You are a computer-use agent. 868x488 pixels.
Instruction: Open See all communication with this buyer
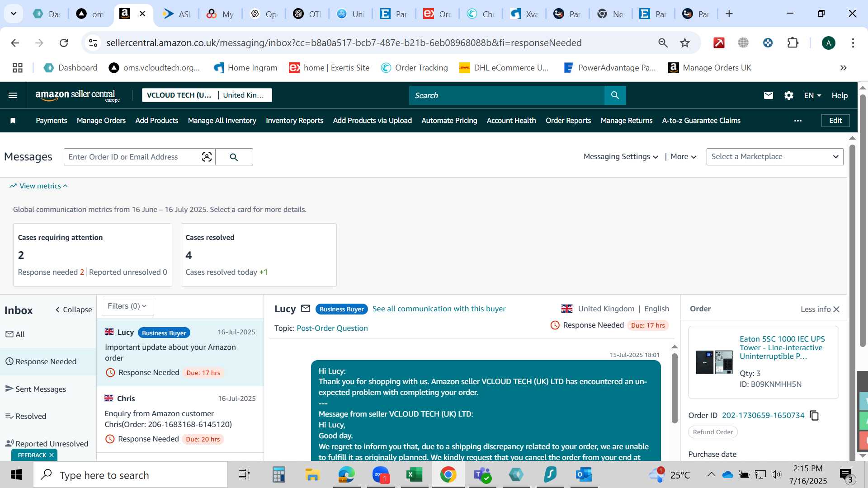pyautogui.click(x=439, y=309)
